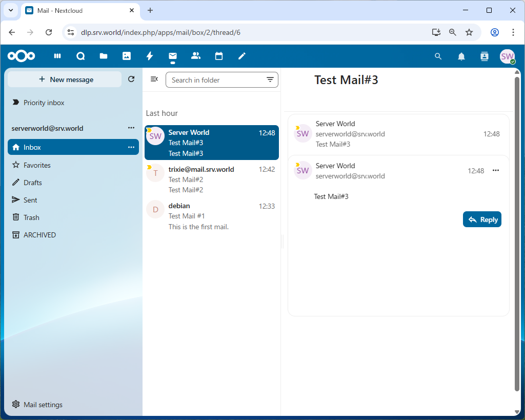Open the Files app icon
This screenshot has height=420, width=525.
click(x=104, y=56)
